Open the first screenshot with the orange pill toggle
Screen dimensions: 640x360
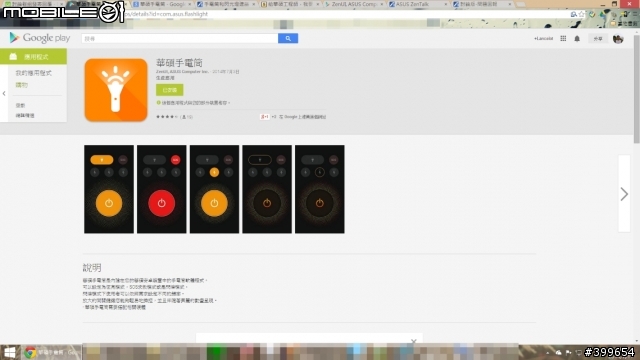(109, 189)
